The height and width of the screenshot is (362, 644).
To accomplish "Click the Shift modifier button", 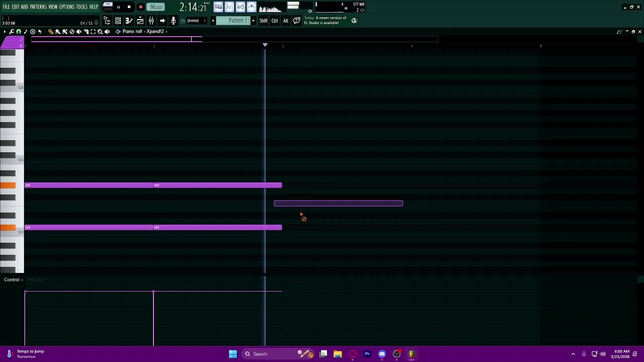I will pos(264,21).
